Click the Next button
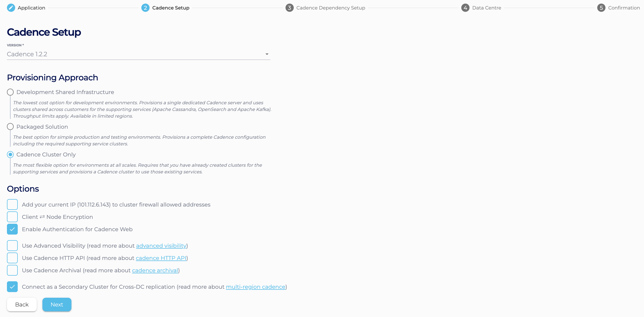Viewport: 644px width, 317px height. tap(57, 304)
